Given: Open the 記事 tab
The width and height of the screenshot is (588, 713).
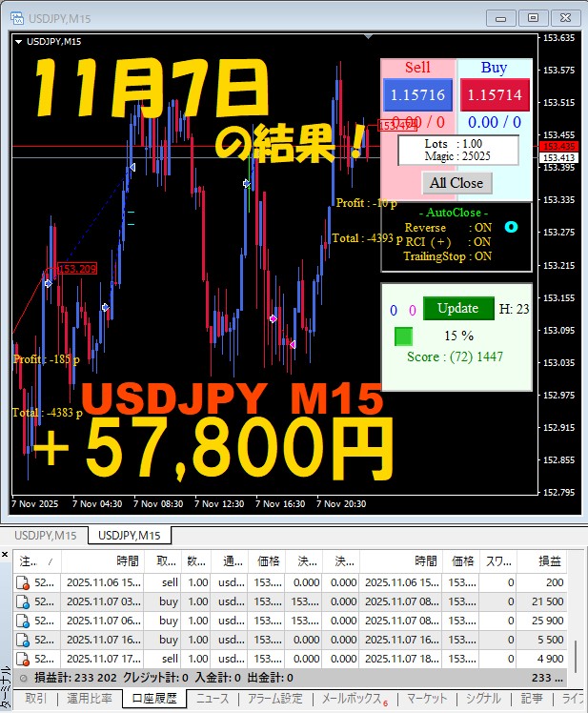Looking at the screenshot, I should tap(532, 698).
